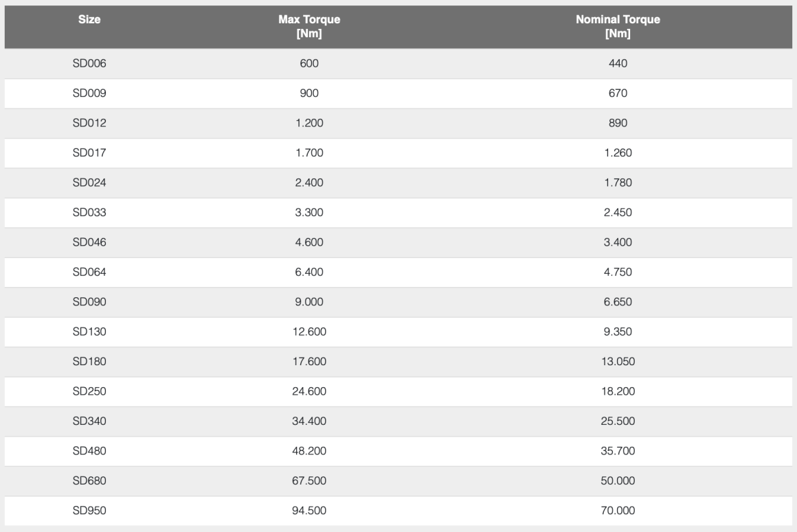Select max torque value 34.400
Viewport: 797px width, 532px height.
(x=309, y=421)
